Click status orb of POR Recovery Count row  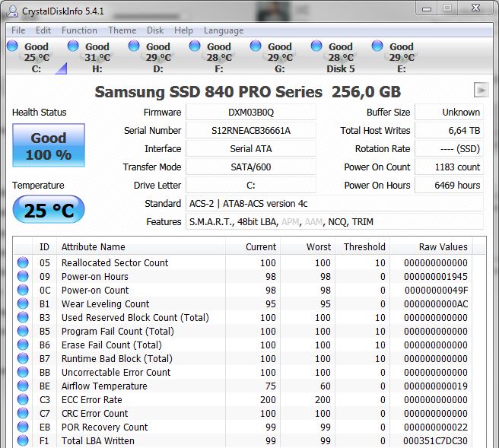(23, 427)
